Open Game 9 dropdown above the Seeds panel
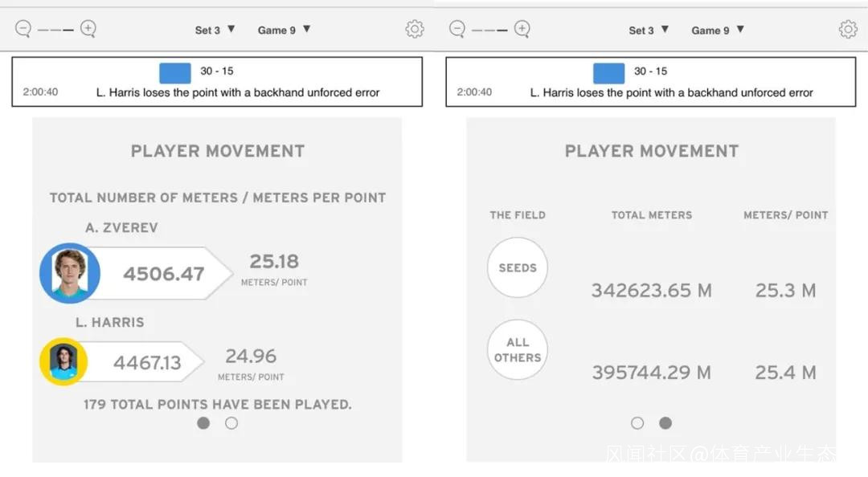The image size is (868, 477). [x=718, y=30]
